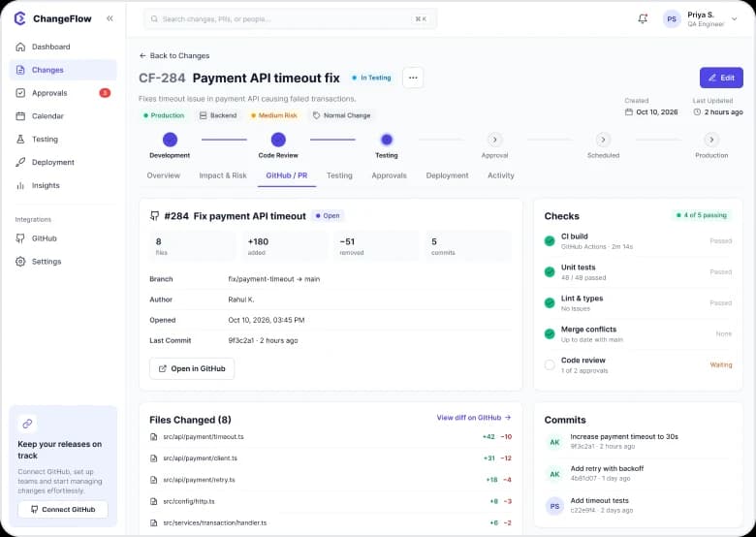Click the Connect GitHub button
This screenshot has height=537, width=756.
tap(63, 510)
